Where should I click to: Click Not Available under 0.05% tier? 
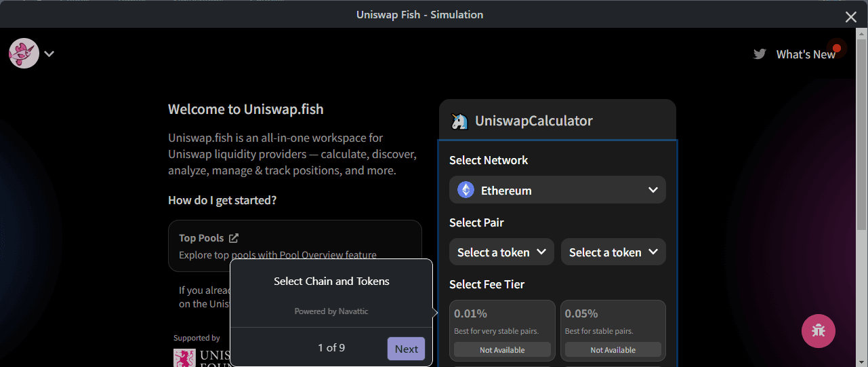point(613,350)
